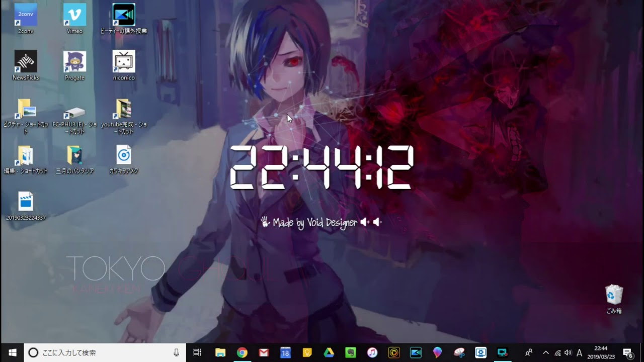Select the ピクチャ ショートカット folder
The width and height of the screenshot is (644, 362).
click(x=26, y=116)
